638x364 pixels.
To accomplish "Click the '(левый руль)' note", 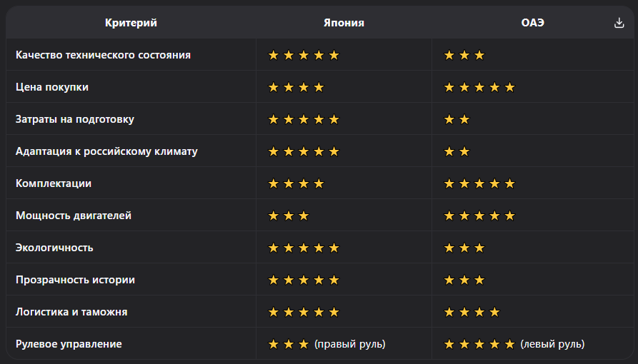I will pos(552,344).
